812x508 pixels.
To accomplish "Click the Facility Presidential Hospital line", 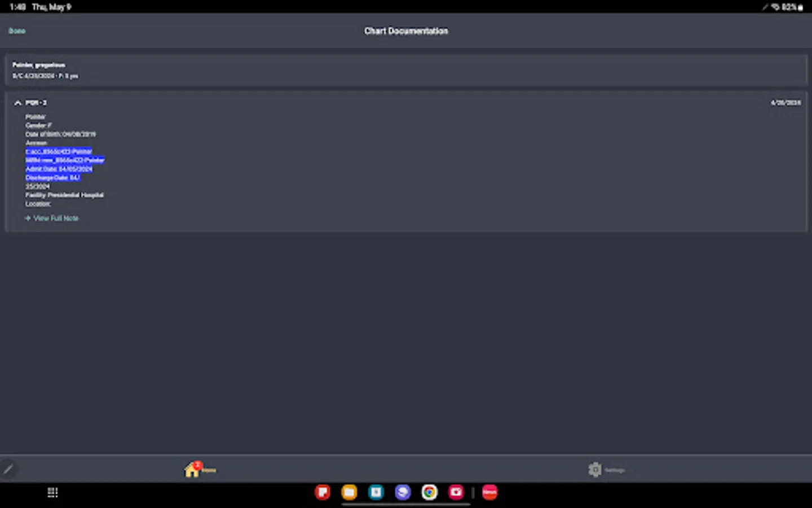I will pos(64,195).
